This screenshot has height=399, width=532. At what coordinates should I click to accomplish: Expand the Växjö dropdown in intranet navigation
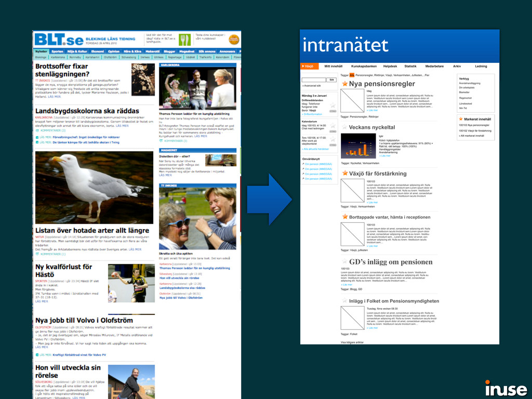[310, 66]
